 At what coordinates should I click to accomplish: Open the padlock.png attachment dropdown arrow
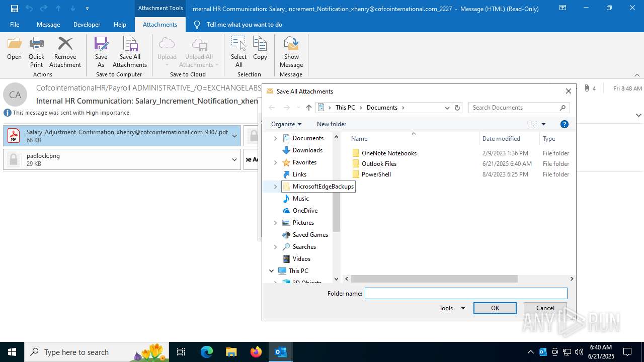click(x=234, y=159)
